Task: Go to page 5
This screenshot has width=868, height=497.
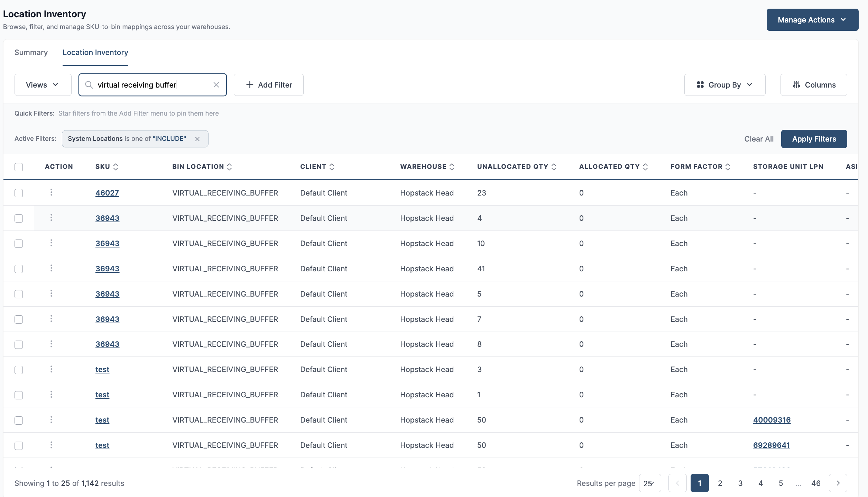Action: coord(781,483)
